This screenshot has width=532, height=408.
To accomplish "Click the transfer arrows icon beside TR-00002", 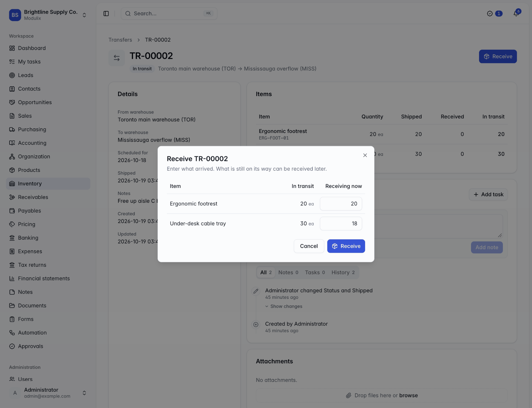I will [x=117, y=58].
